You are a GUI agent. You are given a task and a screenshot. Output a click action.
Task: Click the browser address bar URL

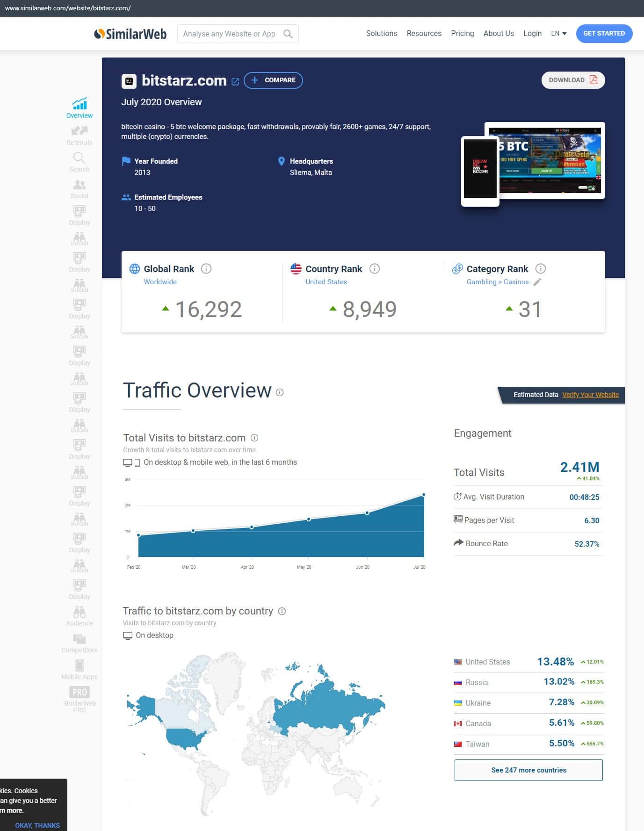pos(68,8)
